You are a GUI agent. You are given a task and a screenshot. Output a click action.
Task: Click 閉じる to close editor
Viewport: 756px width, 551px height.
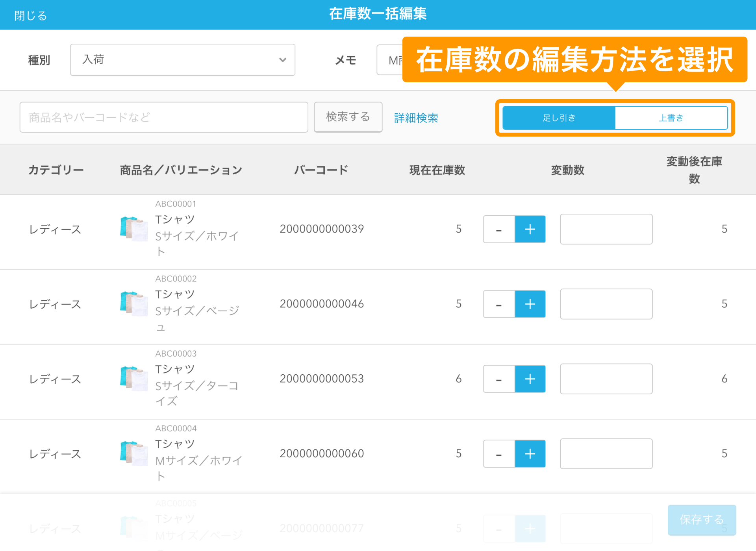[31, 16]
